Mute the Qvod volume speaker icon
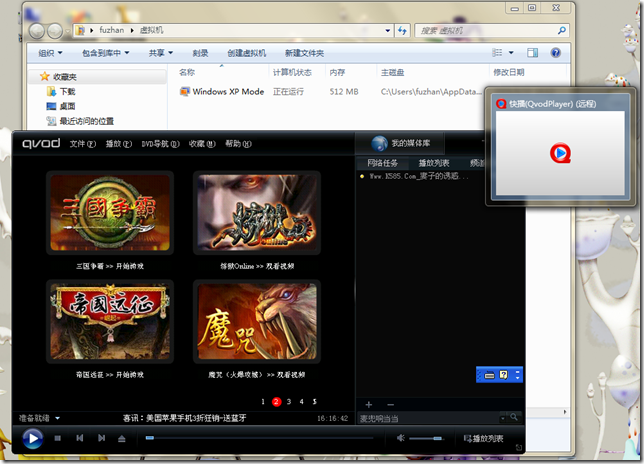The image size is (644, 464). click(400, 438)
